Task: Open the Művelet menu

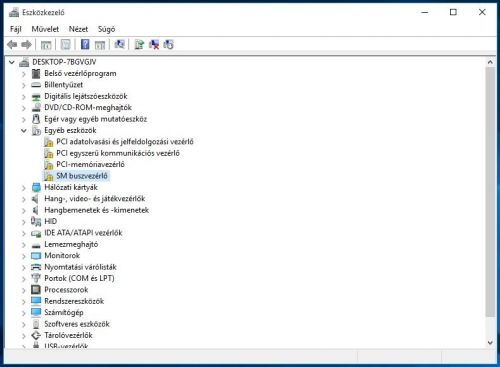Action: 45,29
